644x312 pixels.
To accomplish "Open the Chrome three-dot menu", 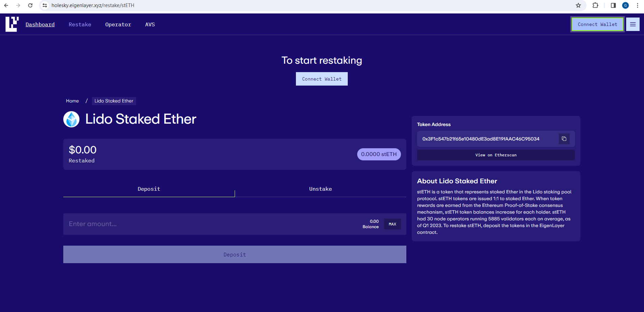I will pyautogui.click(x=638, y=5).
